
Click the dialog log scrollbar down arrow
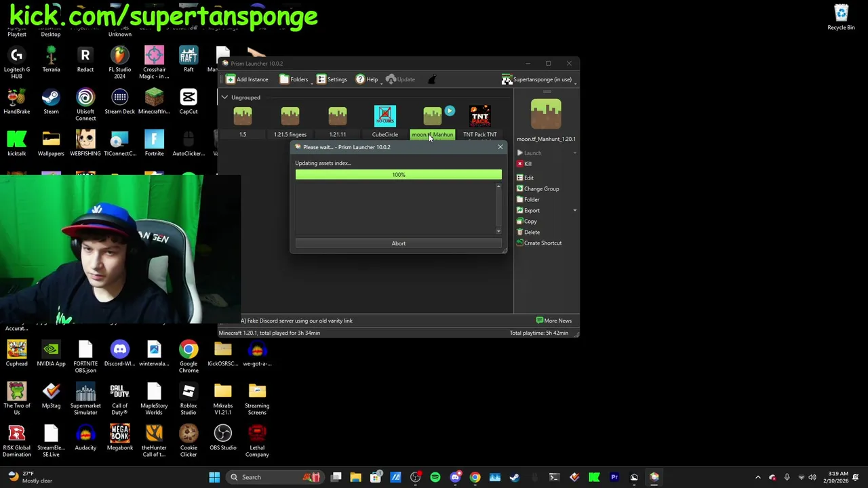[x=498, y=231]
